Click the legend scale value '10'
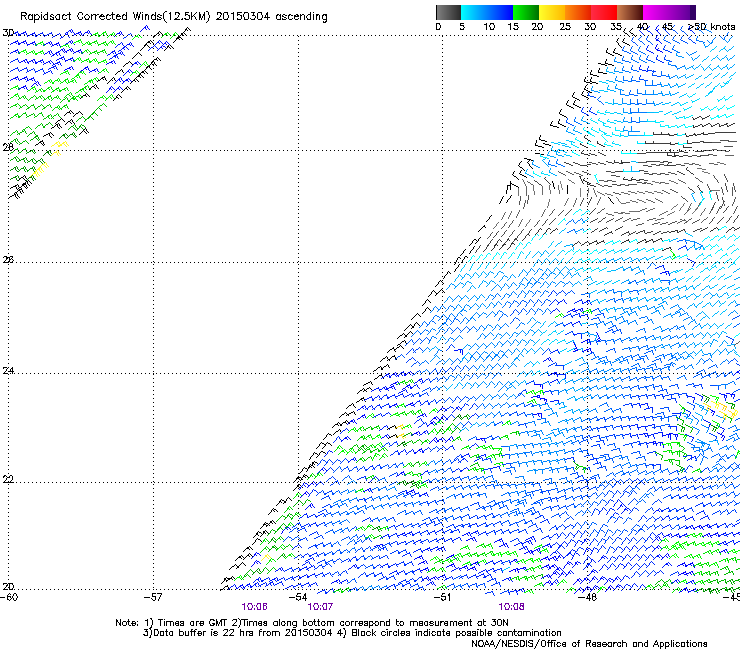Image resolution: width=740 pixels, height=650 pixels. tap(489, 27)
